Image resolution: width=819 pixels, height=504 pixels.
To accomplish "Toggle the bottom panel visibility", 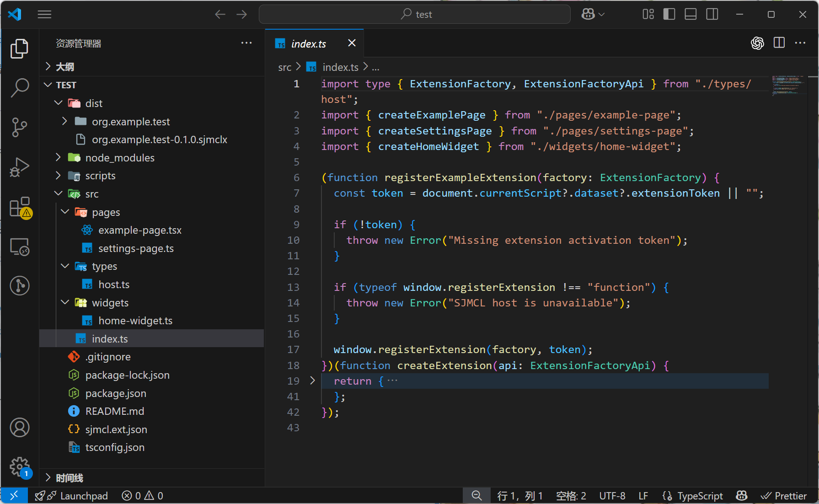I will 691,14.
